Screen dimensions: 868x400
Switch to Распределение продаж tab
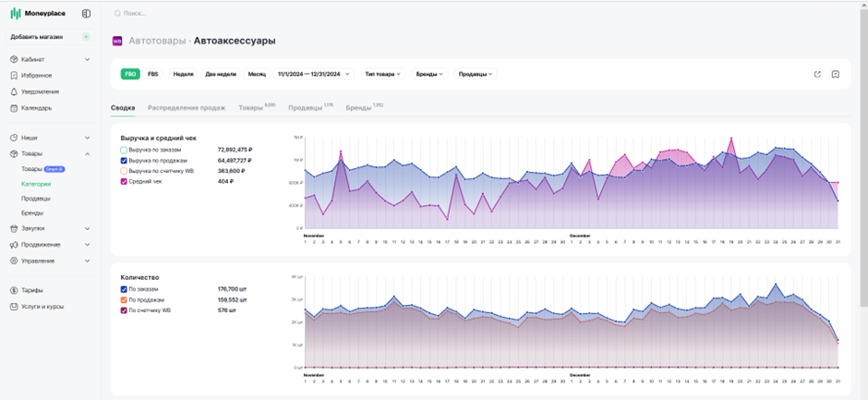pyautogui.click(x=187, y=108)
